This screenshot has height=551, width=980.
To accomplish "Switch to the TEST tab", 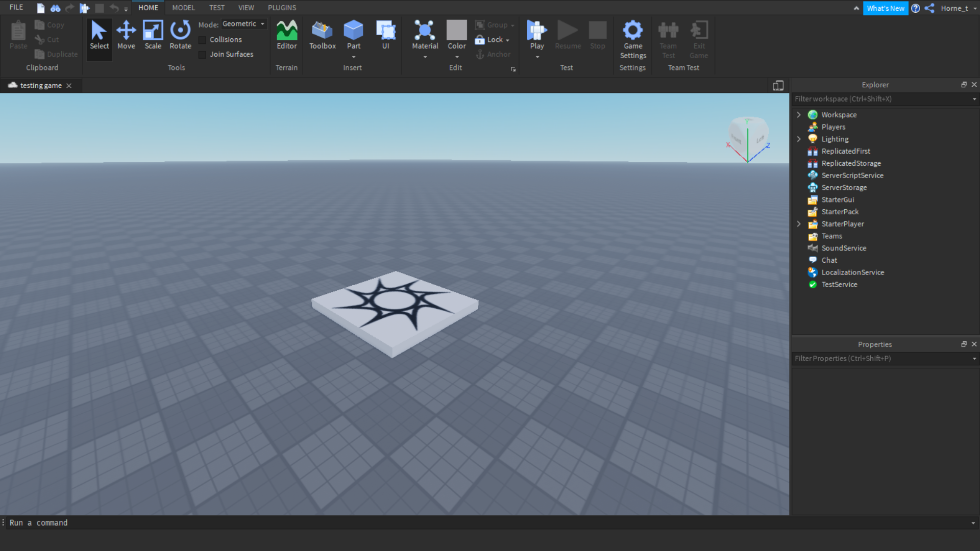I will point(216,8).
